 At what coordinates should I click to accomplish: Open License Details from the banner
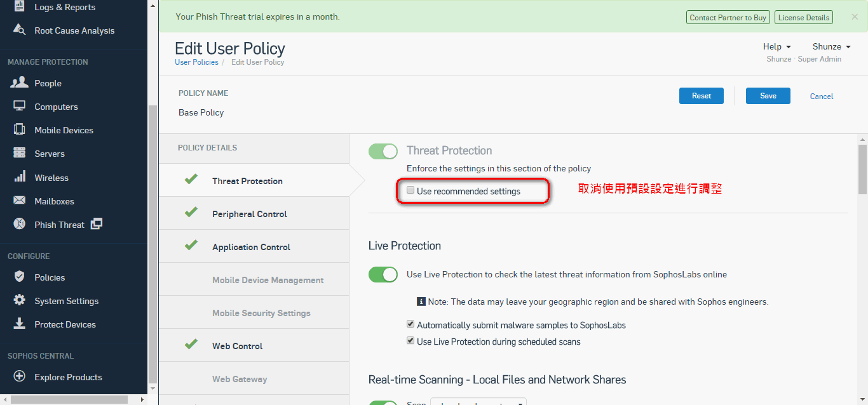(x=804, y=18)
